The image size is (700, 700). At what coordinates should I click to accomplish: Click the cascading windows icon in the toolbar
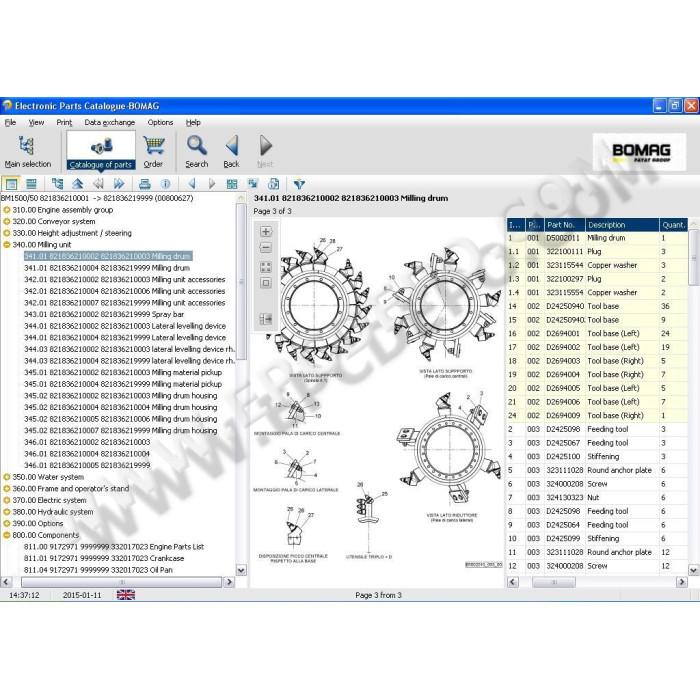coord(253,183)
